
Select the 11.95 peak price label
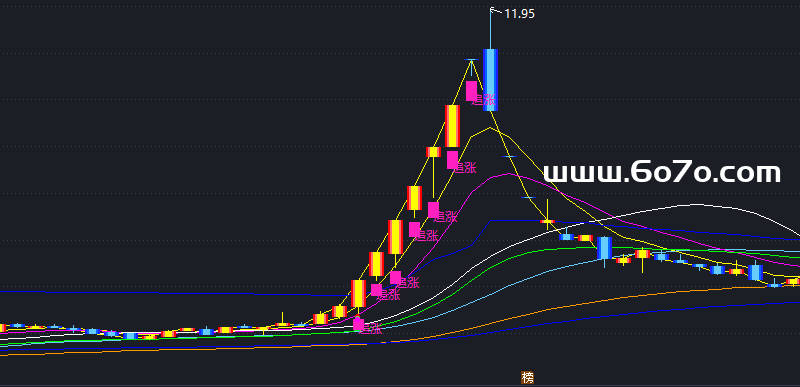coord(519,14)
